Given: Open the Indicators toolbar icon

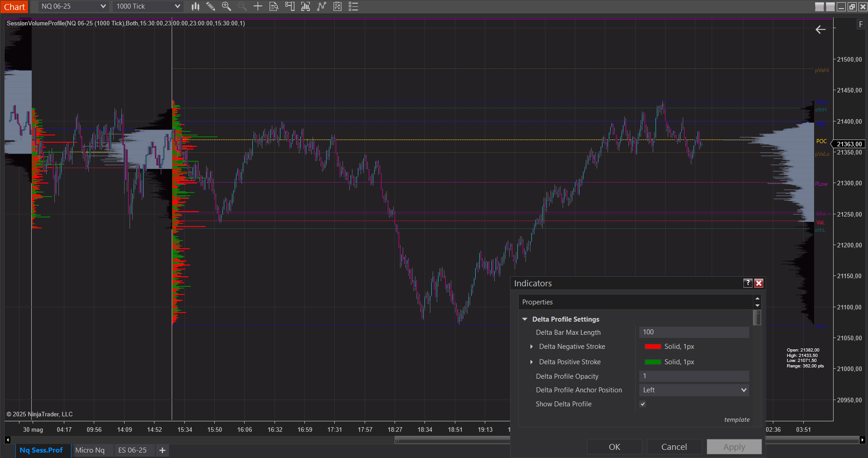Looking at the screenshot, I should pos(305,6).
